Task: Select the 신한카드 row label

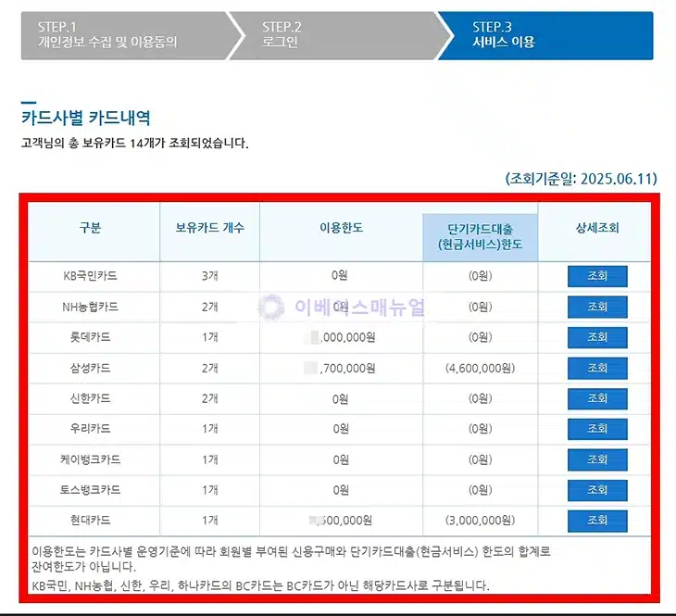Action: coord(90,398)
